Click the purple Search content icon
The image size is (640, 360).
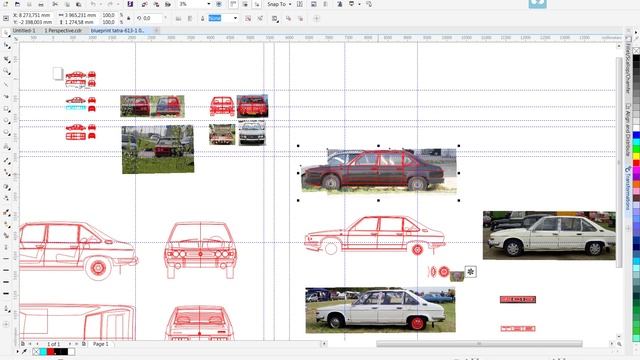[x=130, y=4]
